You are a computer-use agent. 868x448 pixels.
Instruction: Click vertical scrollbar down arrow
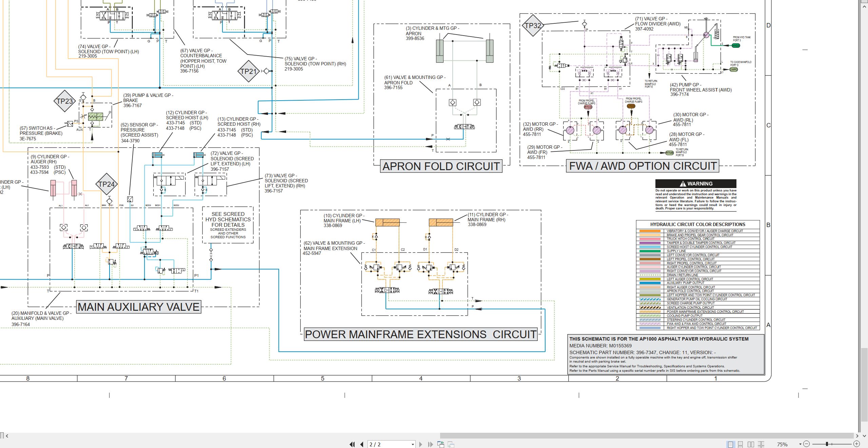864,436
